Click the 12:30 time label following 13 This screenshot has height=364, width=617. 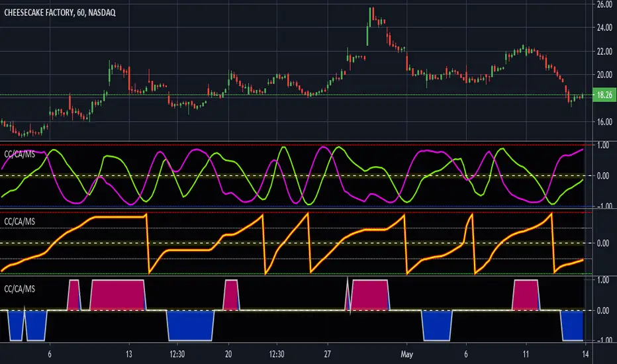pyautogui.click(x=177, y=354)
